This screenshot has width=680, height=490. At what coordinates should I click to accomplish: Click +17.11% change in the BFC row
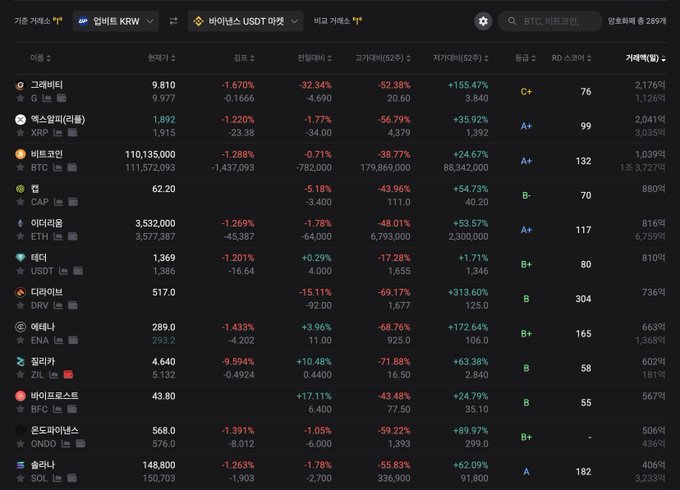tap(314, 396)
